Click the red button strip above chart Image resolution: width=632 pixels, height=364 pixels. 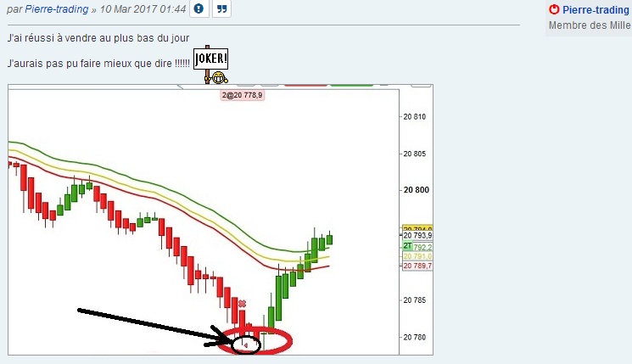point(305,85)
